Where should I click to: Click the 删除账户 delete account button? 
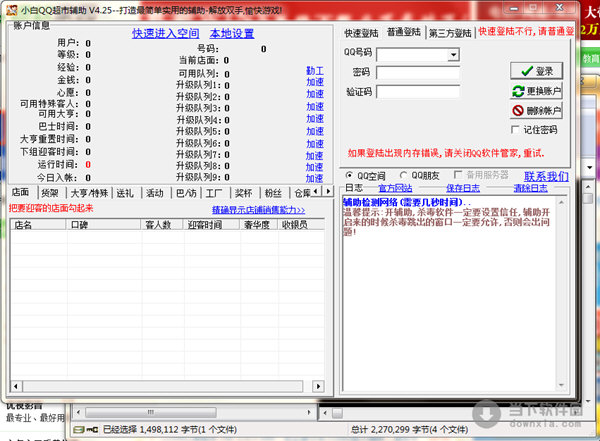tap(536, 111)
